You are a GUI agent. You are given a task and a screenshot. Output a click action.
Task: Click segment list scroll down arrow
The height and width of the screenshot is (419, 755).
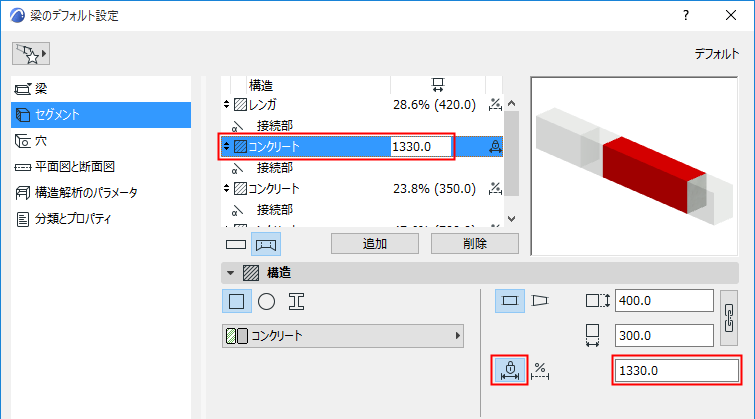[512, 219]
